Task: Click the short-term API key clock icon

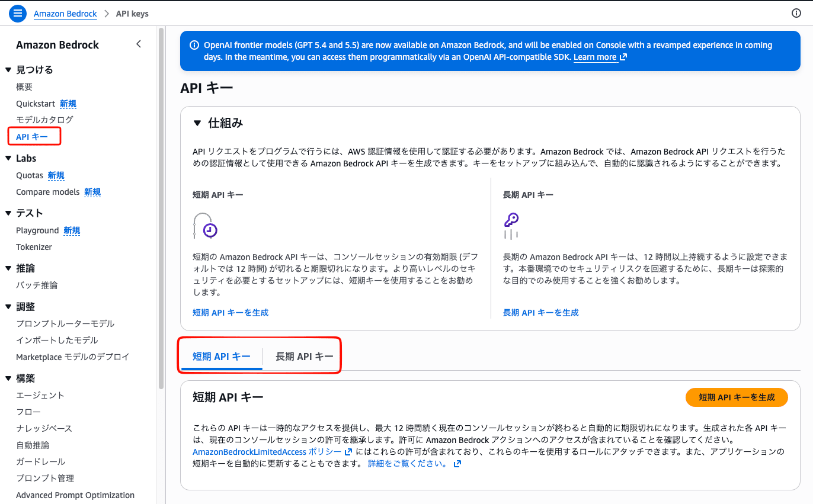Action: pos(206,226)
